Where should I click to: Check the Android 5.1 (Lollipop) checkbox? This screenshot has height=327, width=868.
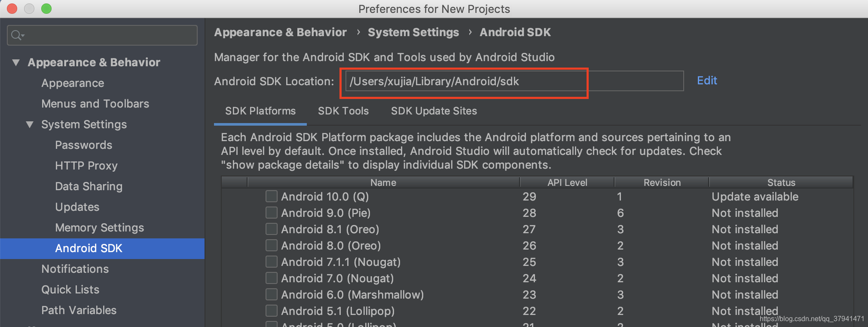coord(272,311)
